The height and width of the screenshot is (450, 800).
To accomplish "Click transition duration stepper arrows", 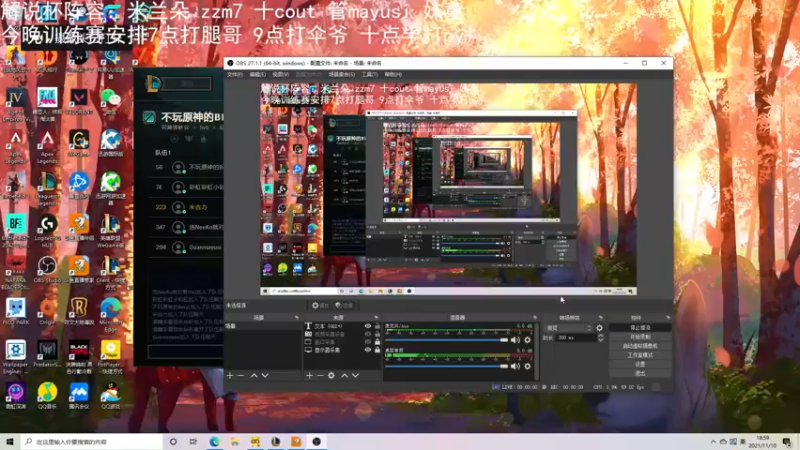I will [601, 338].
